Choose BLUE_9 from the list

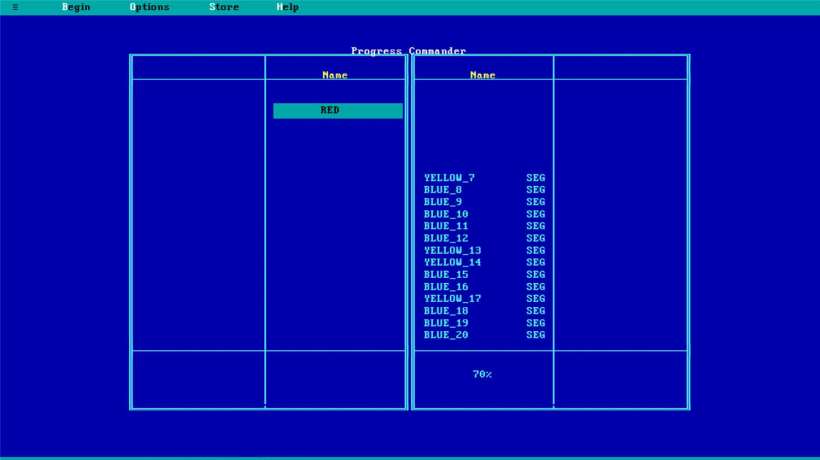click(443, 202)
